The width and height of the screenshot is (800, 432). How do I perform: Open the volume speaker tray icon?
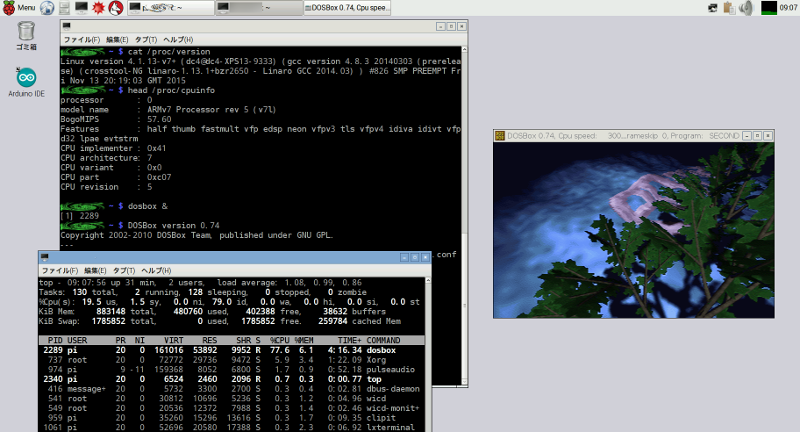746,8
